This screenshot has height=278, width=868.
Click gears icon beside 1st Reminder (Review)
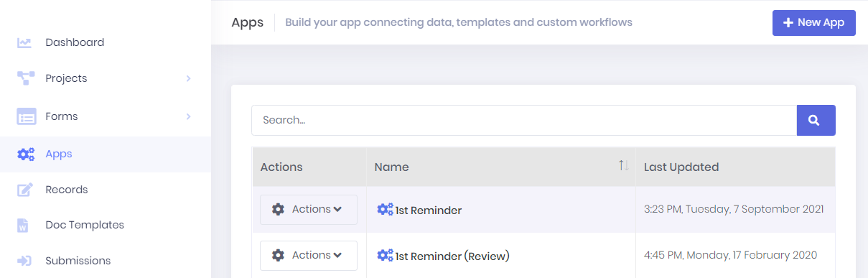coord(385,255)
